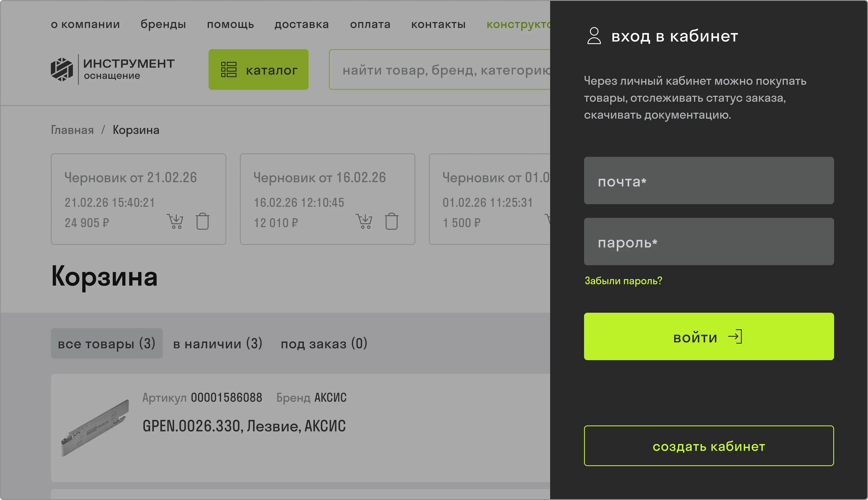Click draft title 'Черновик от 16.02.26'
This screenshot has height=500, width=868.
tap(319, 178)
